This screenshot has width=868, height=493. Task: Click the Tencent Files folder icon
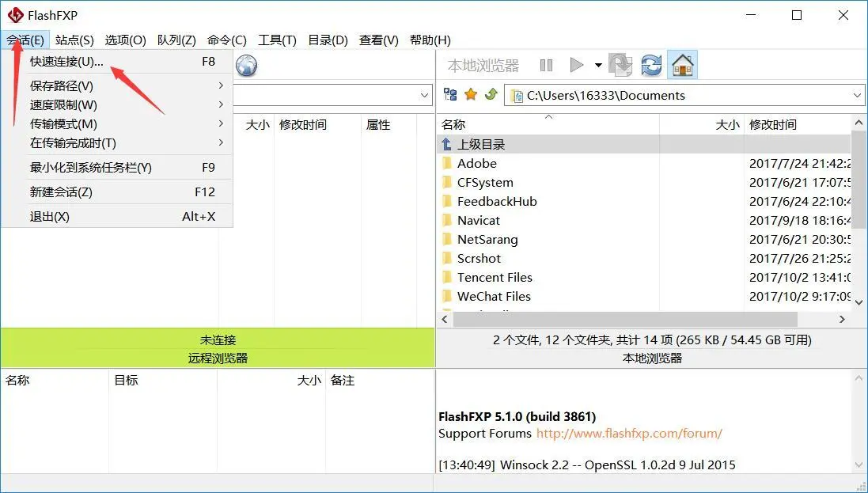coord(447,278)
